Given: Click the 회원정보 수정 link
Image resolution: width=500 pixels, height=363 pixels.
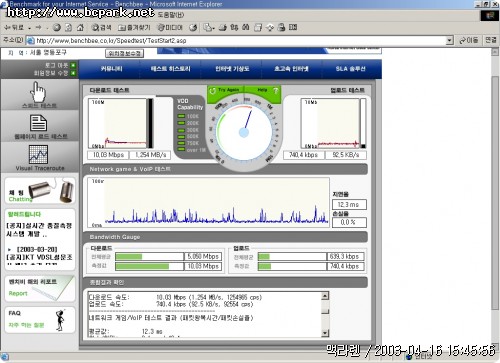Looking at the screenshot, I should tap(55, 73).
